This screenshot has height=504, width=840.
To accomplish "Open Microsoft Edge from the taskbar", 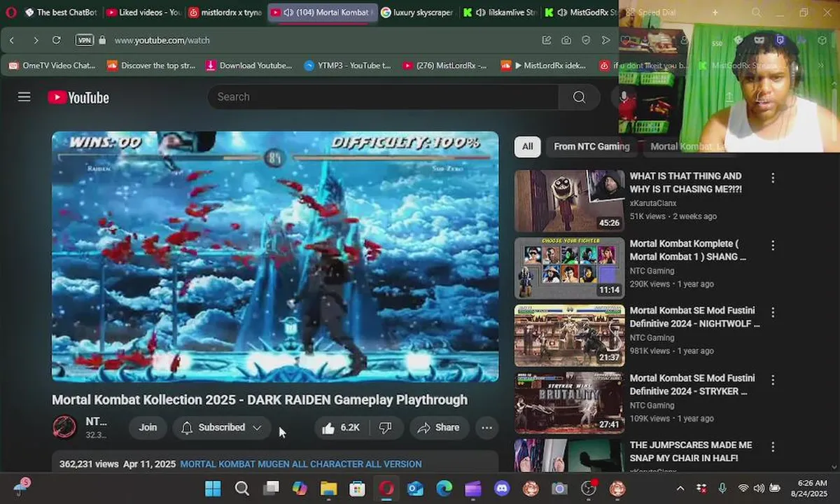I will 444,488.
